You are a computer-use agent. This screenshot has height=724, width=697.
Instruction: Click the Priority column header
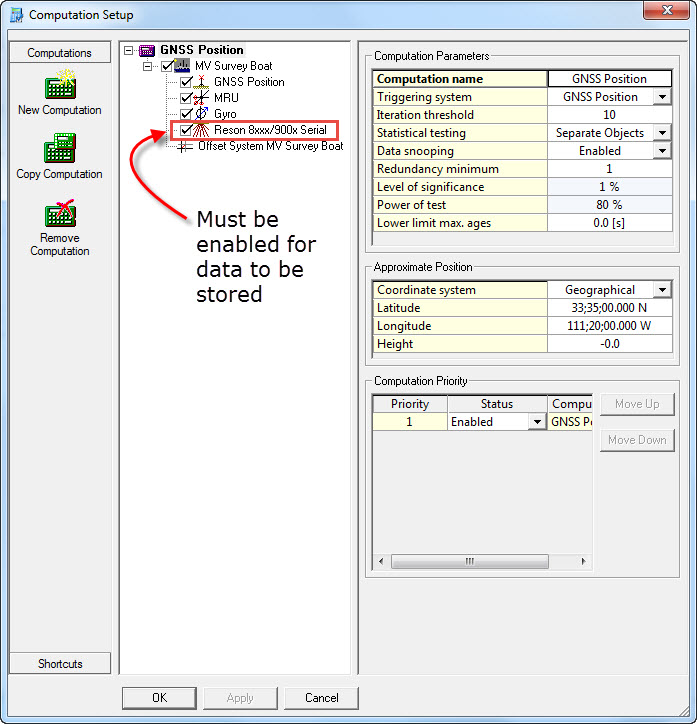pyautogui.click(x=410, y=404)
